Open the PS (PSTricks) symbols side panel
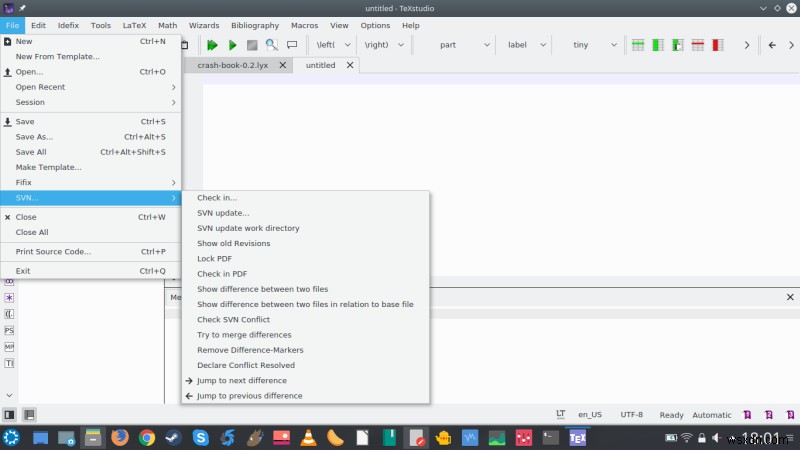Viewport: 800px width, 450px height. click(9, 330)
